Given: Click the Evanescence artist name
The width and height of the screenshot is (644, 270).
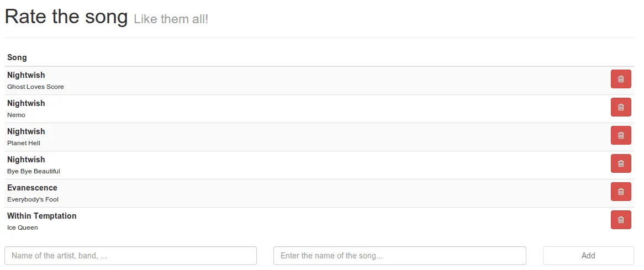Looking at the screenshot, I should coord(32,188).
